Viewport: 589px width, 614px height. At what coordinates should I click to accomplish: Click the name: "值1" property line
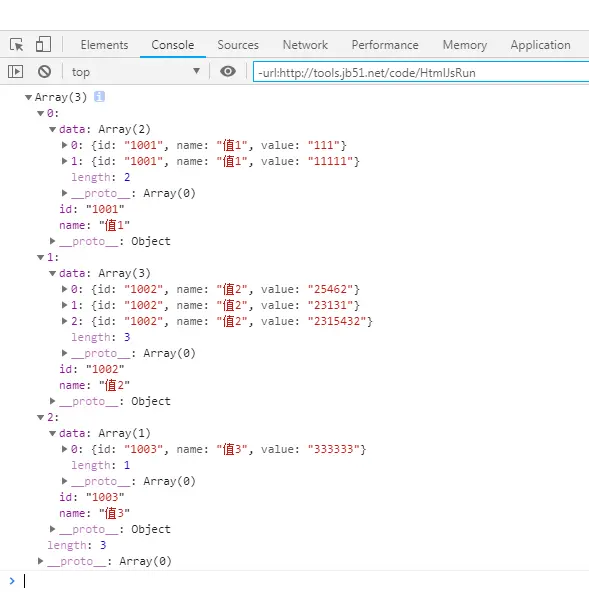94,225
